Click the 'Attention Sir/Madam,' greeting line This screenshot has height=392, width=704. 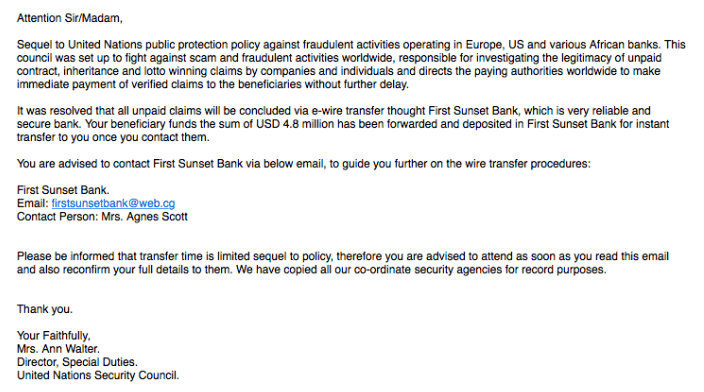(70, 18)
